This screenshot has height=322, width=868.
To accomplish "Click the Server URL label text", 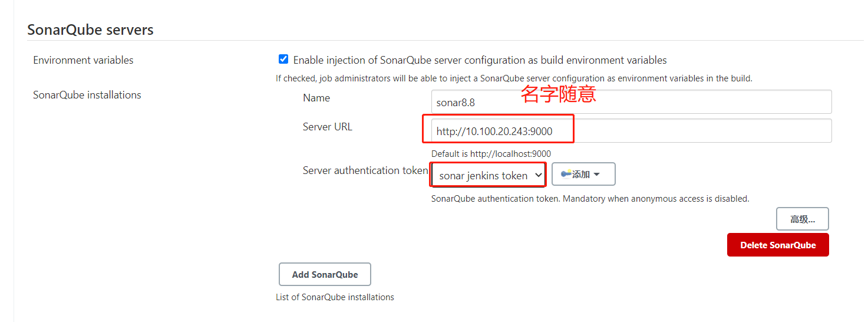I will pyautogui.click(x=328, y=127).
